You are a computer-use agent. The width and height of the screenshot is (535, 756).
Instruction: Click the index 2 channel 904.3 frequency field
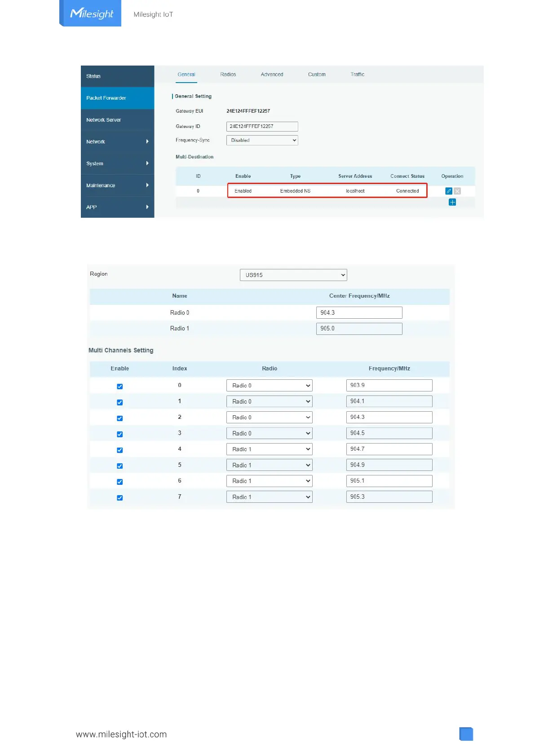tap(389, 417)
